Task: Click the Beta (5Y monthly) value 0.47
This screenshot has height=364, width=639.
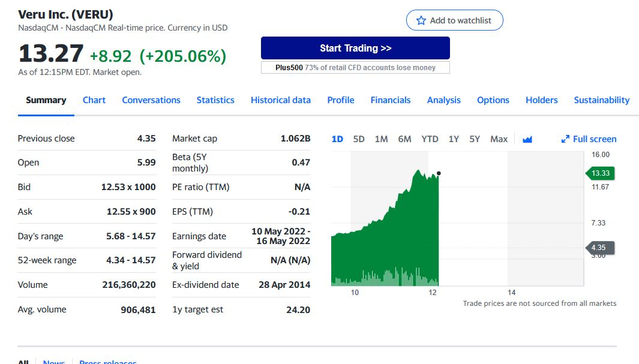Action: click(301, 163)
